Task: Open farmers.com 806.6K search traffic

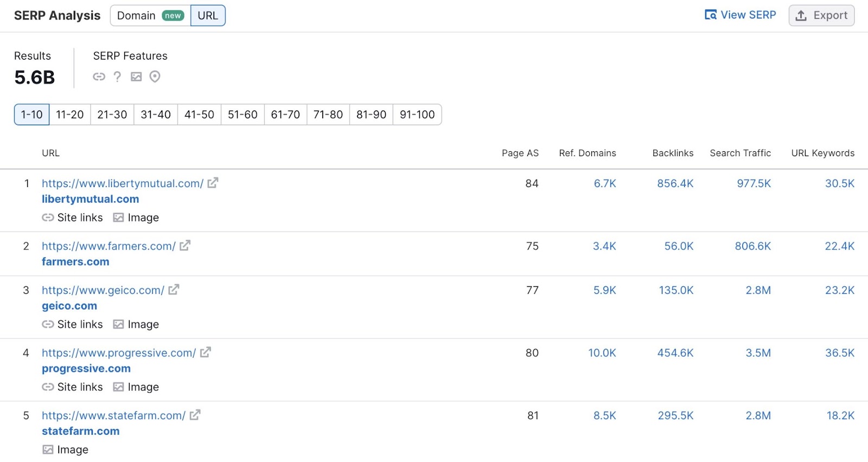Action: coord(753,246)
